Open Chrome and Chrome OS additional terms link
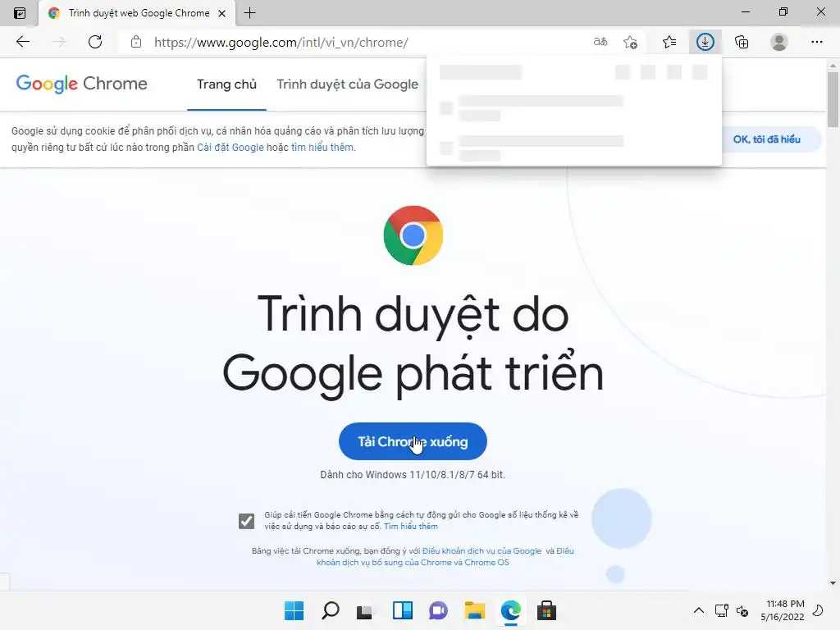840x630 pixels. point(413,563)
